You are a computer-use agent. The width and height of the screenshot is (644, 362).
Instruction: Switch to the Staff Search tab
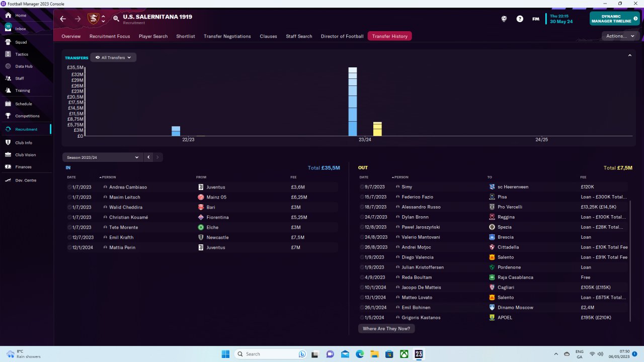pyautogui.click(x=299, y=36)
